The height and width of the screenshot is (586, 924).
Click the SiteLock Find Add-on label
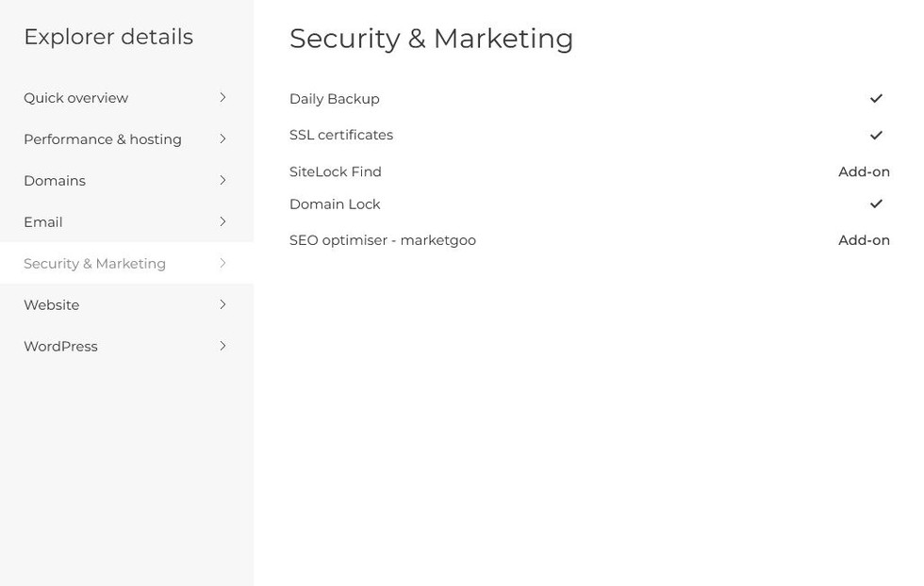[864, 172]
